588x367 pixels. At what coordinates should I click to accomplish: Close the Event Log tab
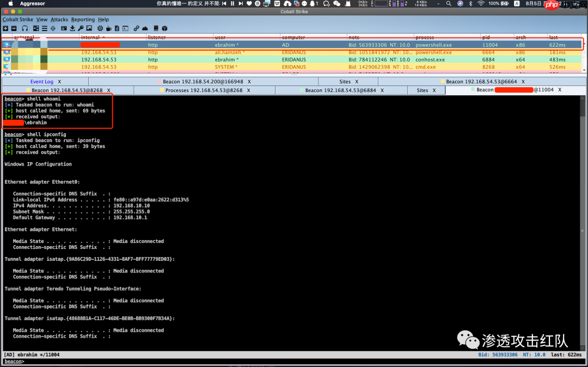(x=59, y=81)
